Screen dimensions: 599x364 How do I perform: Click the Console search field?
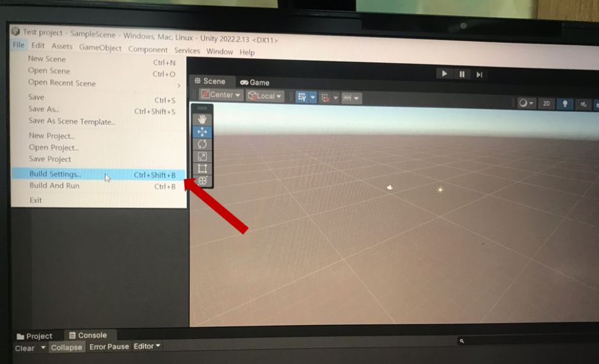point(527,341)
